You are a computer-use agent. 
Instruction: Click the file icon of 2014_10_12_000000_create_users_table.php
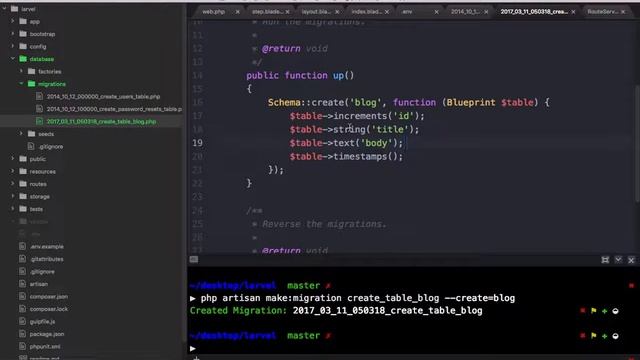(x=39, y=96)
